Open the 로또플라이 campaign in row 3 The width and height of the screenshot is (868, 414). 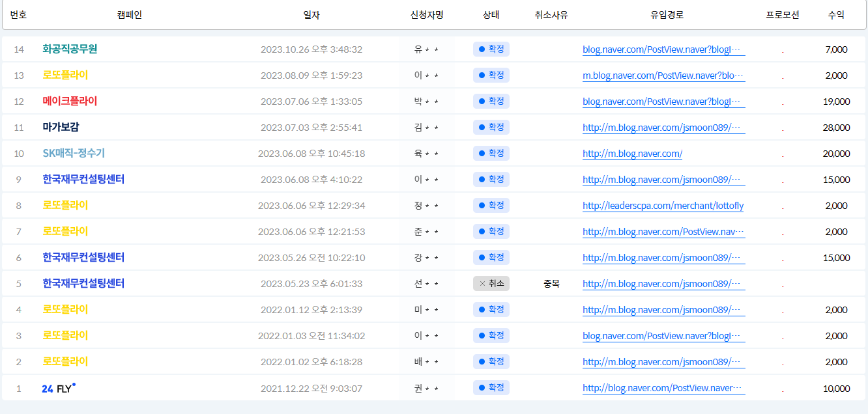(65, 336)
